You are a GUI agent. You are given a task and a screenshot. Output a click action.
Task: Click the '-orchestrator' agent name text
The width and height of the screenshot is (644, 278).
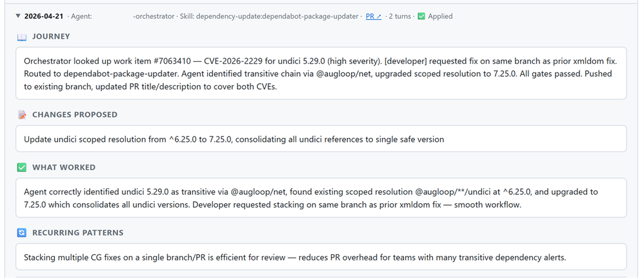154,16
